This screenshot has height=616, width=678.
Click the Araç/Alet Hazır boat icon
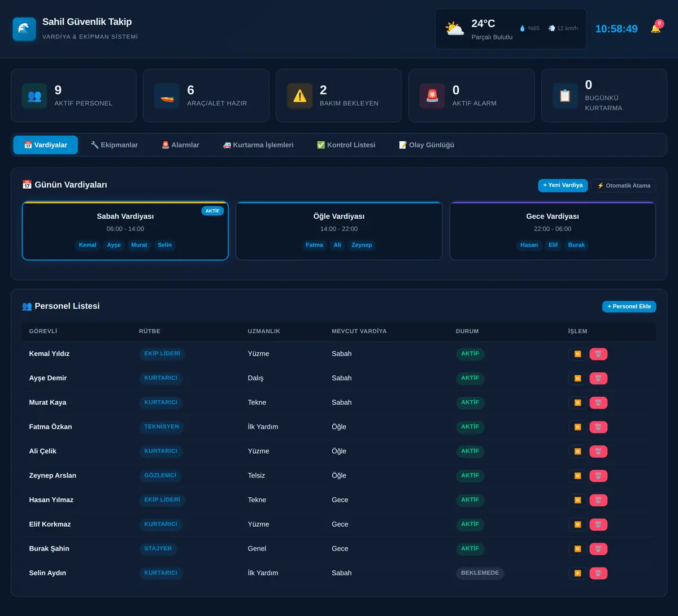point(167,96)
